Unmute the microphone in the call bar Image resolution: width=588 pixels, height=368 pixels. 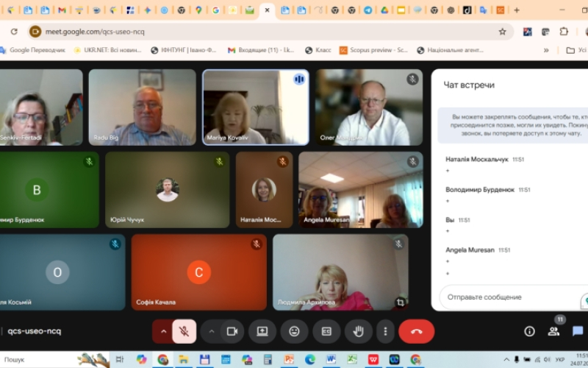tap(184, 331)
